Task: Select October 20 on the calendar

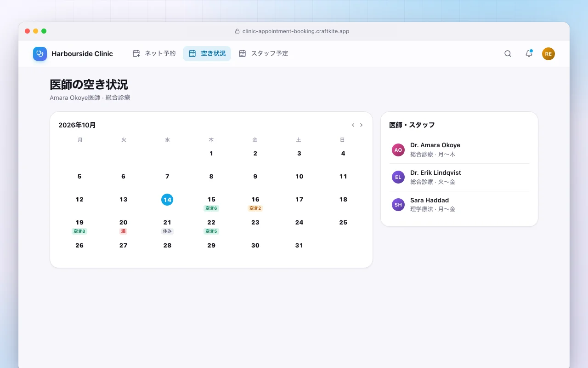Action: point(124,223)
